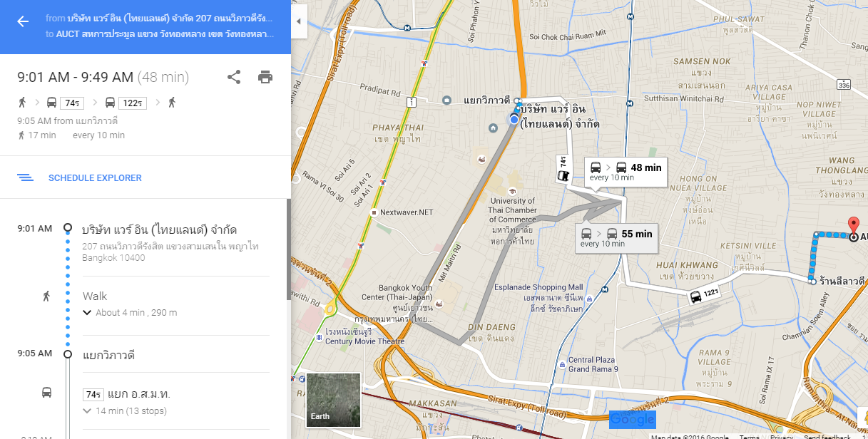
Task: Expand bus 74 stops, 14 min (13 stops)
Action: tap(125, 410)
